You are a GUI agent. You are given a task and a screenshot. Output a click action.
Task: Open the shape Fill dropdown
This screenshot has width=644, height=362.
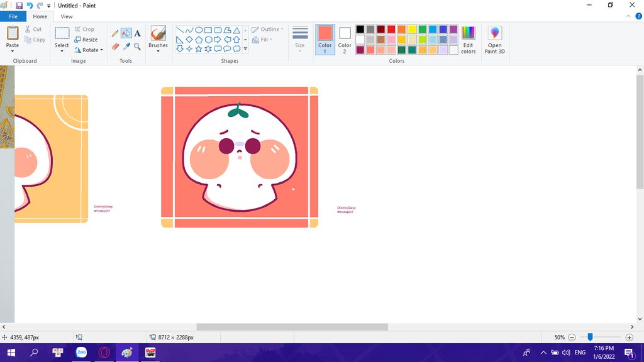pos(262,40)
